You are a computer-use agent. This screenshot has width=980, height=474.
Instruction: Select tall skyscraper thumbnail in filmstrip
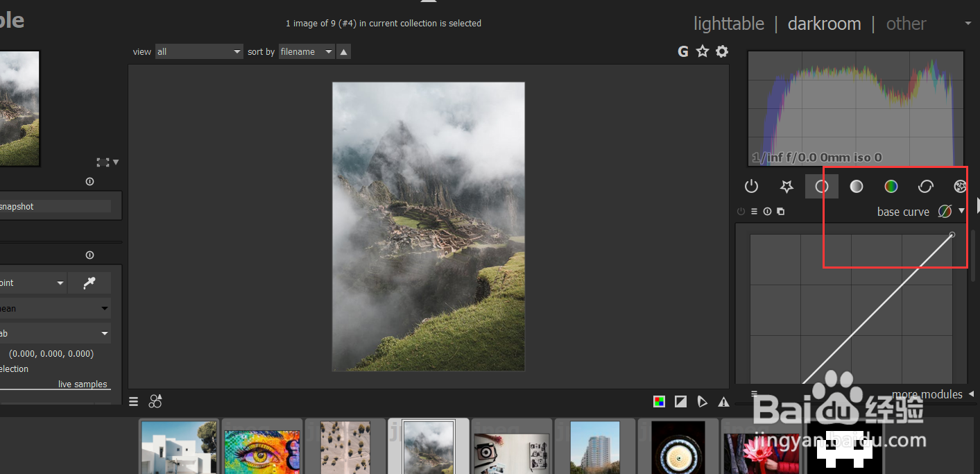[595, 448]
